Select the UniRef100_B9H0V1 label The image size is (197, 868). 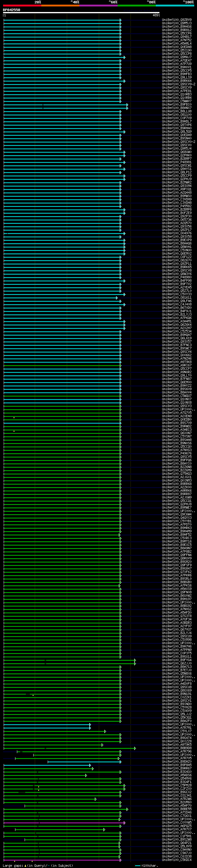tap(177, 67)
